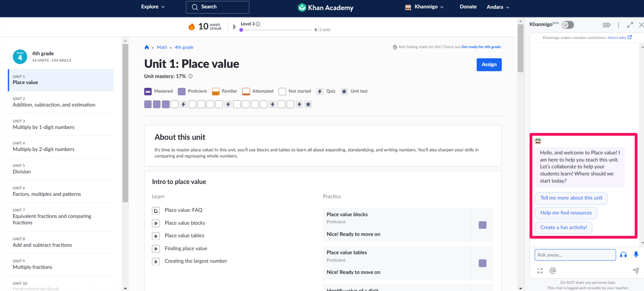Open Unit 9 Multiply fractions
The image size is (644, 291).
coord(61,264)
